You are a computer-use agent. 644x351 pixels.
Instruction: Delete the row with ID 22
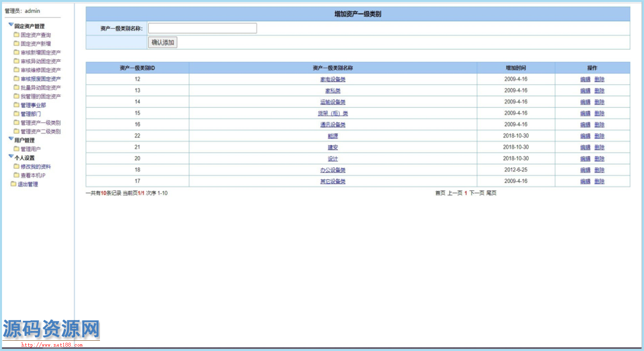pos(600,136)
